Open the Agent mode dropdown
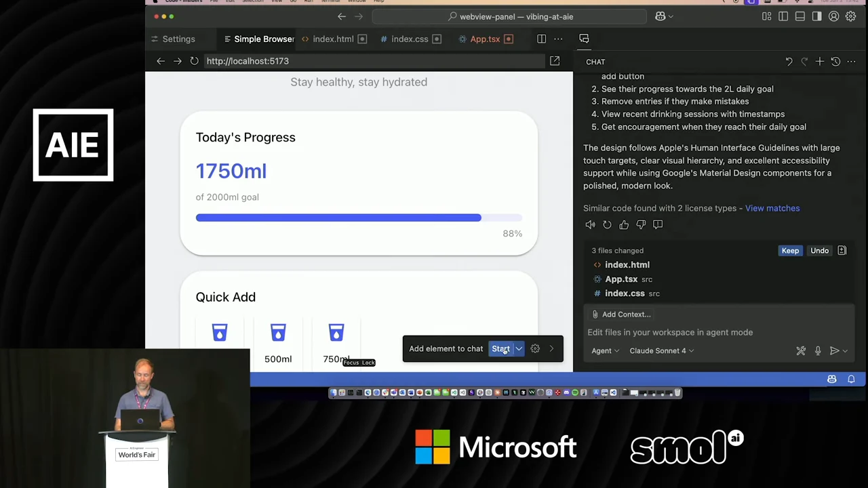This screenshot has height=488, width=868. click(x=605, y=350)
